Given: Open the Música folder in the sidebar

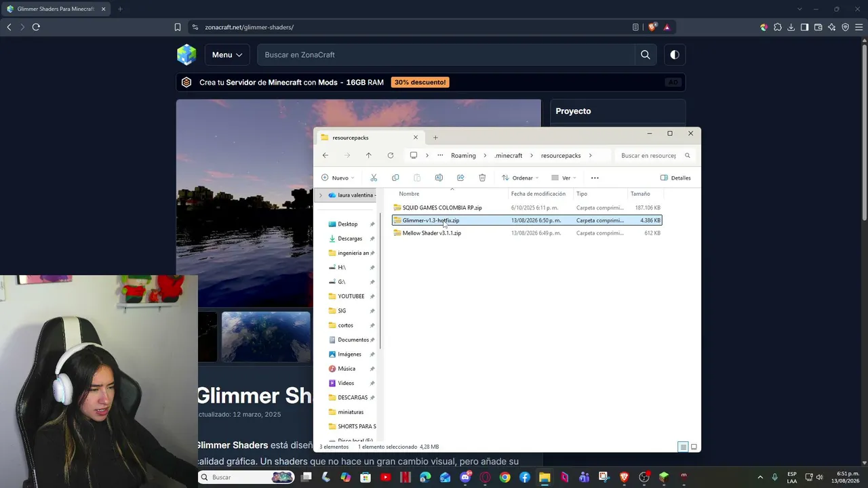Looking at the screenshot, I should pyautogui.click(x=347, y=369).
